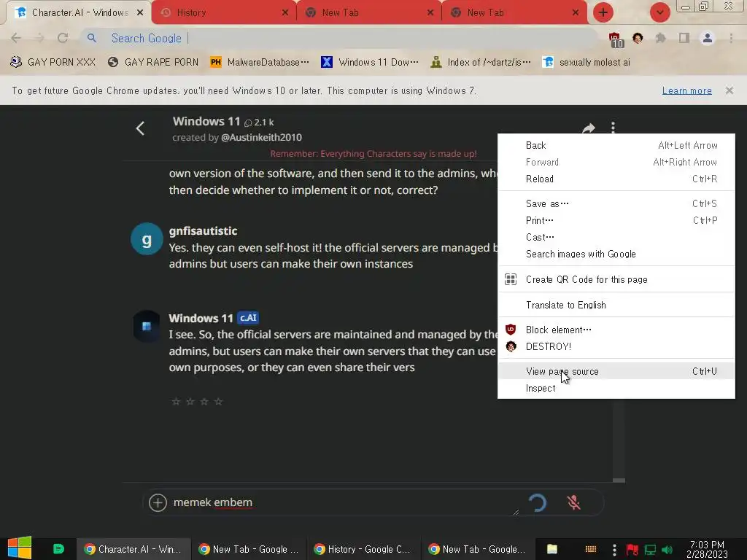Click the plus attachment icon in message box
747x560 pixels.
pyautogui.click(x=158, y=502)
